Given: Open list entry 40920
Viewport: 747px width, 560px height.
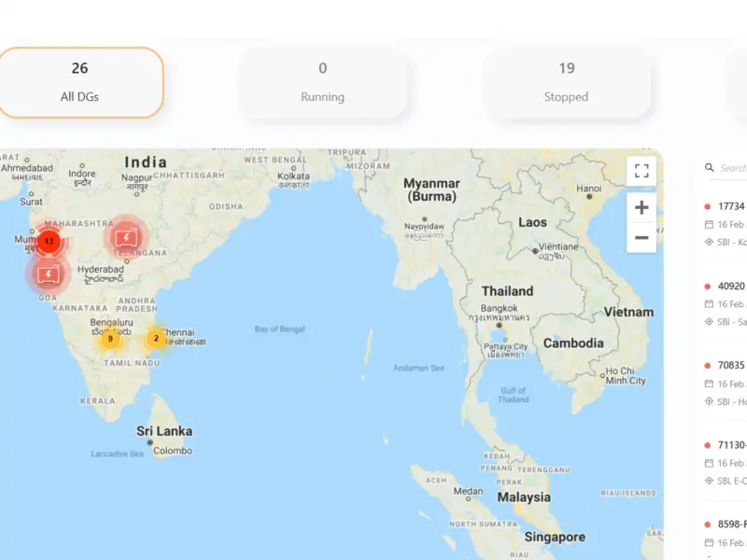Looking at the screenshot, I should tap(731, 286).
